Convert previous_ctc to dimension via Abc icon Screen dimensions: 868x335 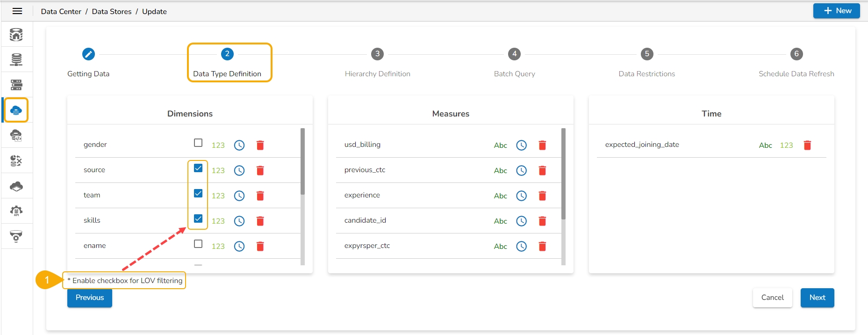tap(500, 170)
